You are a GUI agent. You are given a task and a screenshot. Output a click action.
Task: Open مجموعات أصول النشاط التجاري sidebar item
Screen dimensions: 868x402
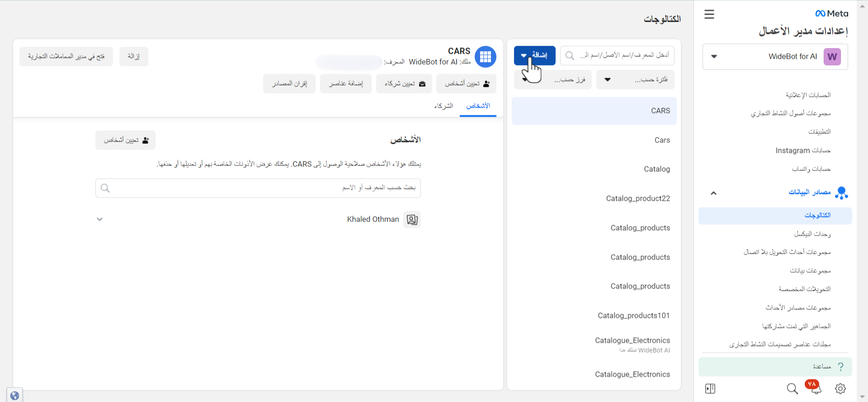coord(791,114)
